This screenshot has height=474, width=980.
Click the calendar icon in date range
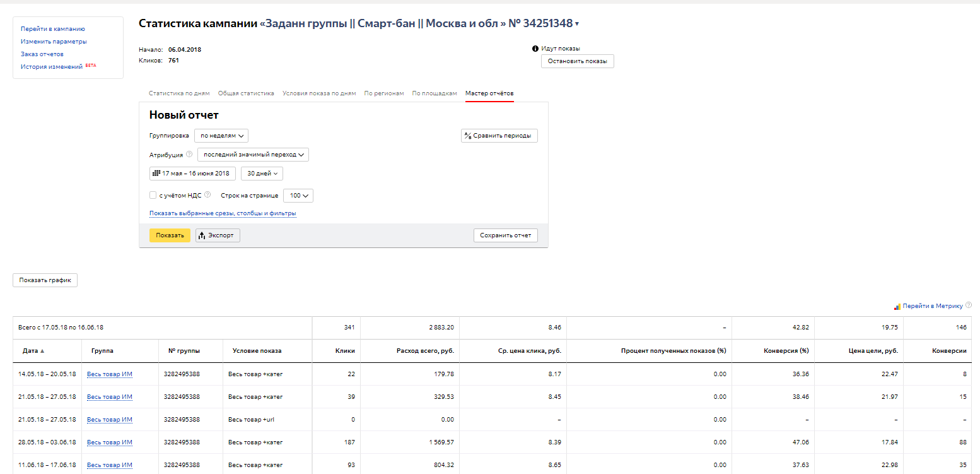(156, 174)
